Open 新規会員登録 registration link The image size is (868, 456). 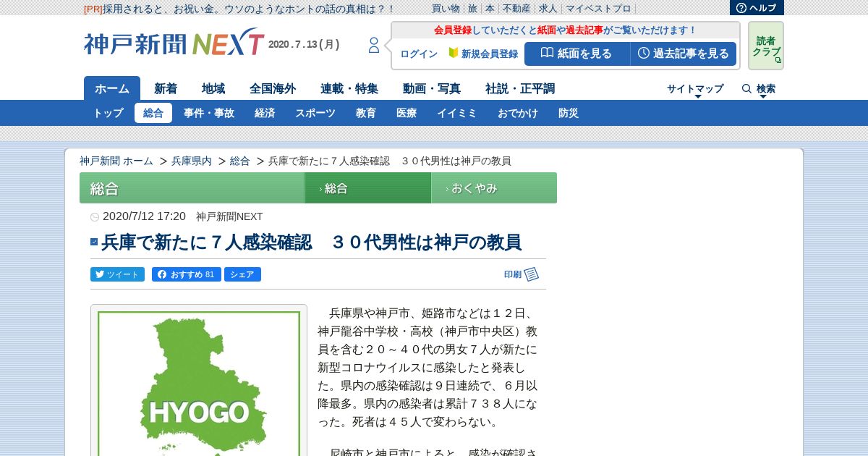pos(483,54)
